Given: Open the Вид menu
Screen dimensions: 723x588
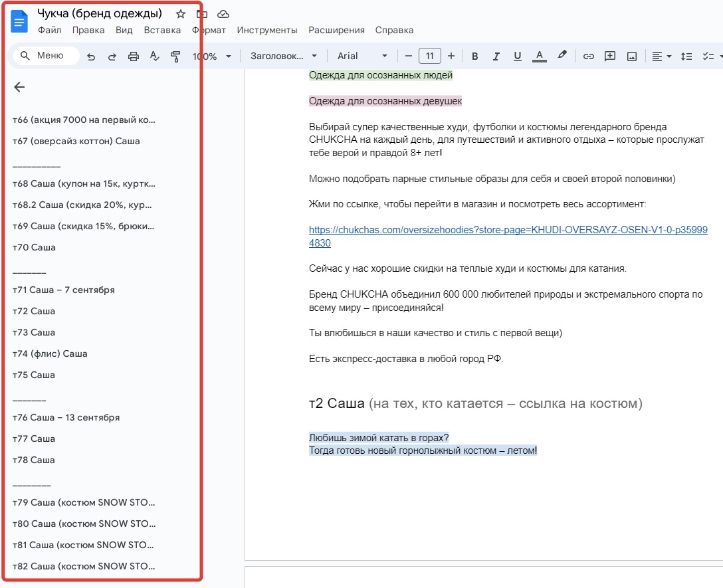Looking at the screenshot, I should coord(124,30).
